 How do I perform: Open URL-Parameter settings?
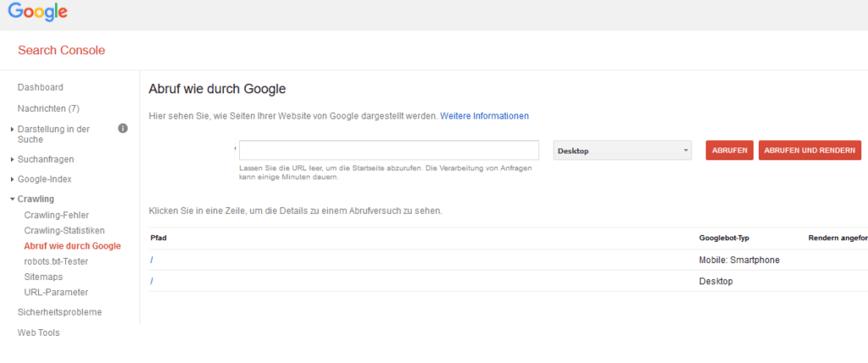click(x=56, y=292)
